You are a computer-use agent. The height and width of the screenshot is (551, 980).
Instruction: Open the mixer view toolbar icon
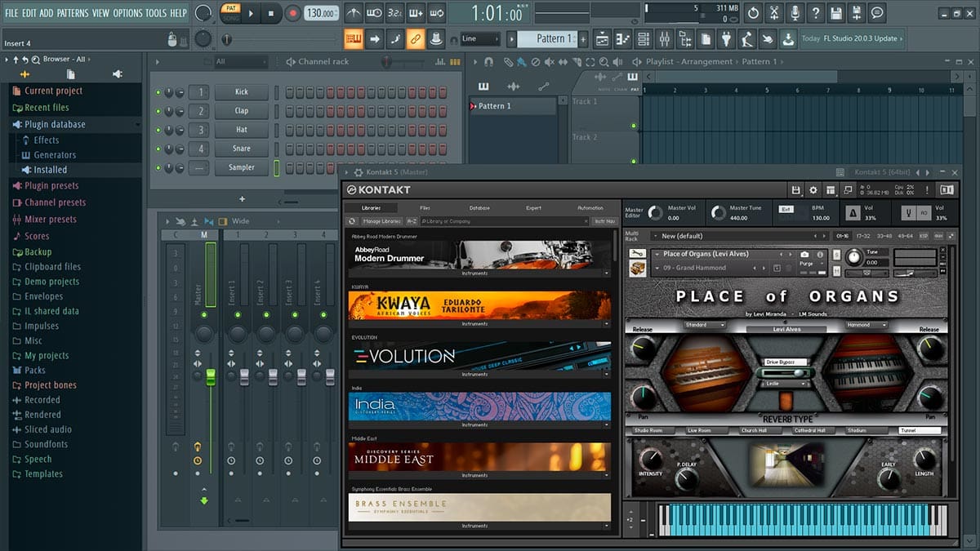click(664, 38)
